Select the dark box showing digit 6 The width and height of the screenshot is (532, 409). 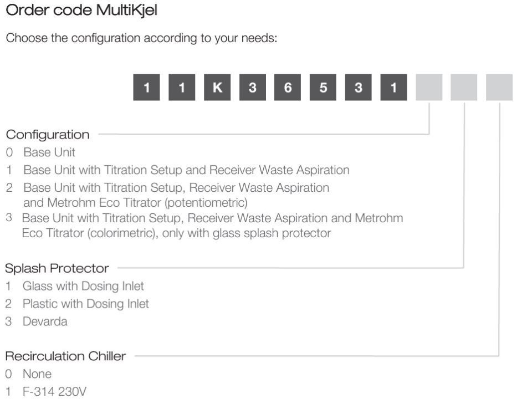(288, 87)
